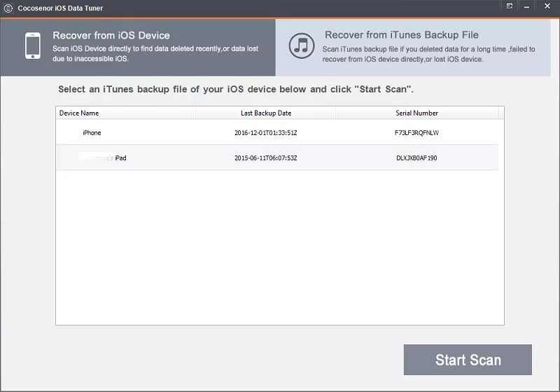Click backup date 2015-06-11T06:07:53Z
This screenshot has height=392, width=560.
pos(266,157)
